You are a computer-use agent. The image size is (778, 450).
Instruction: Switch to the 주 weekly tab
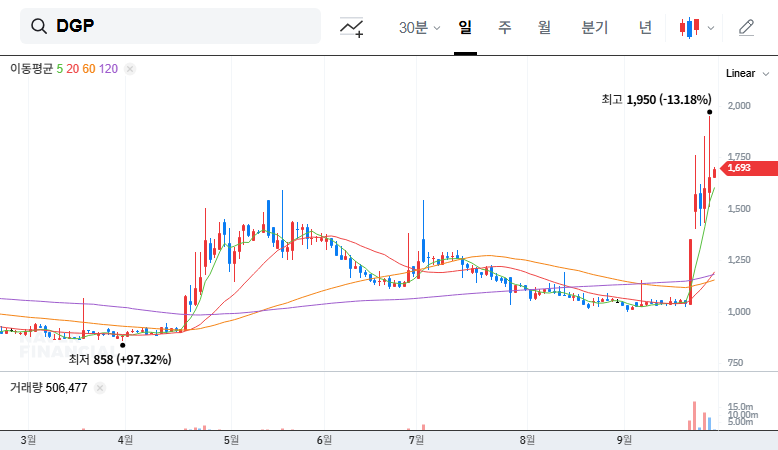coord(505,27)
